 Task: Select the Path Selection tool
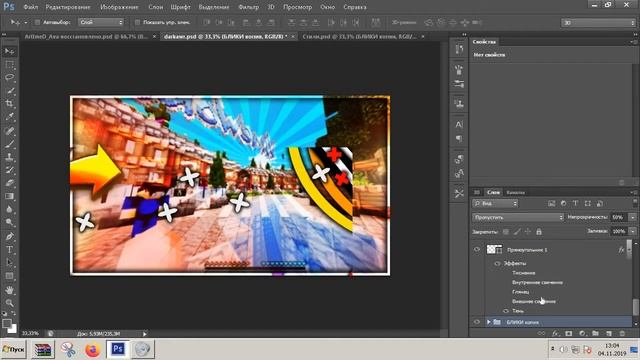tap(9, 262)
